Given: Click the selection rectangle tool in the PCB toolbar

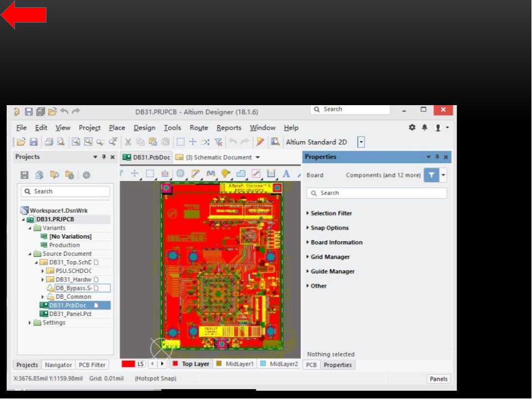Looking at the screenshot, I should [149, 174].
